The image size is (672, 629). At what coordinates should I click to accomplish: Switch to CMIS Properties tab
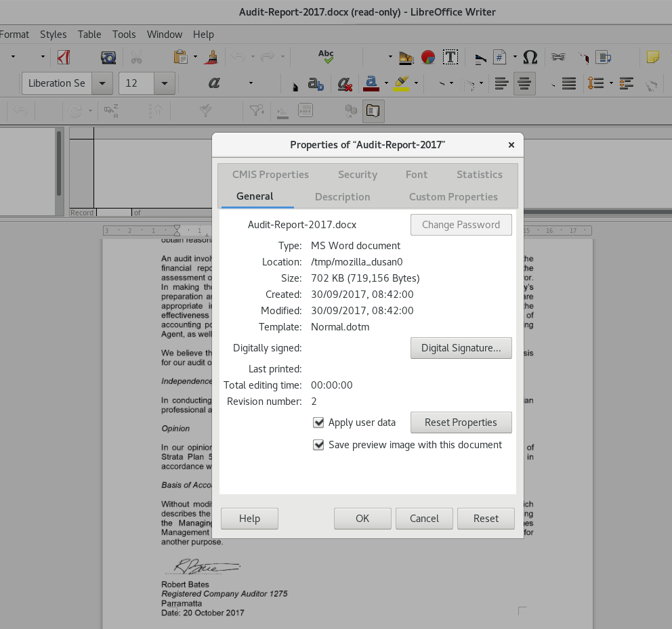point(270,175)
